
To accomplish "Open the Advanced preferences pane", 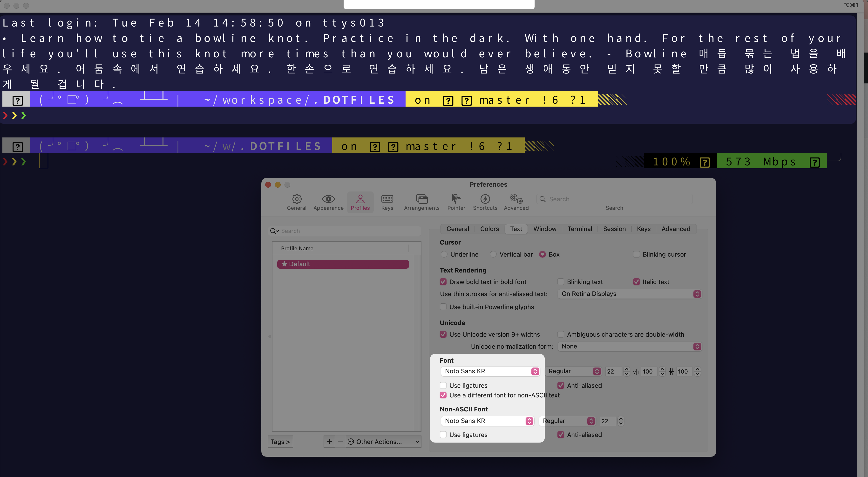I will point(516,202).
